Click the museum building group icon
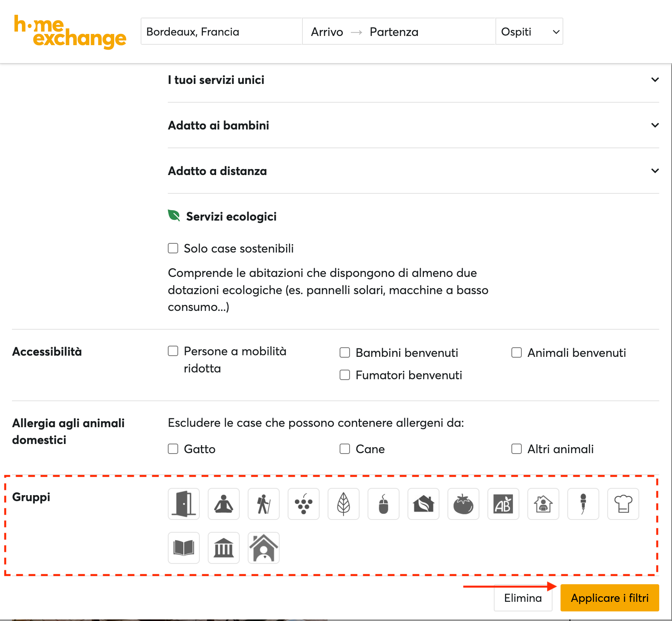This screenshot has width=672, height=621. [223, 548]
